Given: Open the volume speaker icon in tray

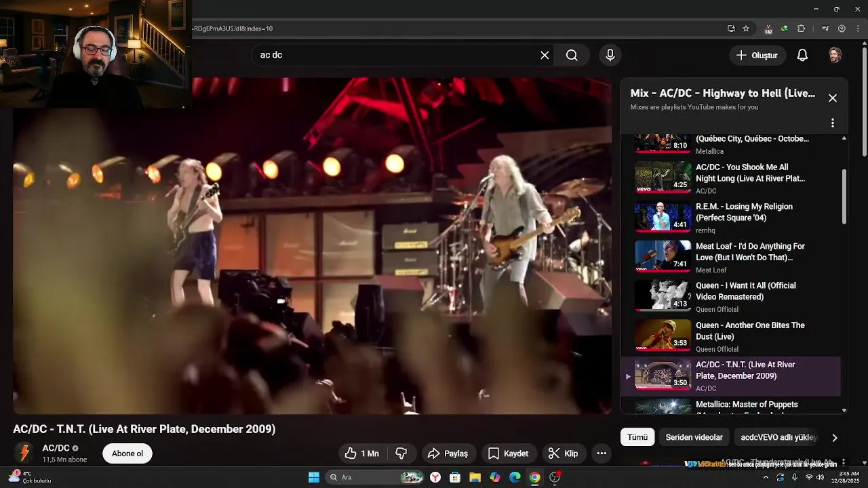Looking at the screenshot, I should 820,477.
